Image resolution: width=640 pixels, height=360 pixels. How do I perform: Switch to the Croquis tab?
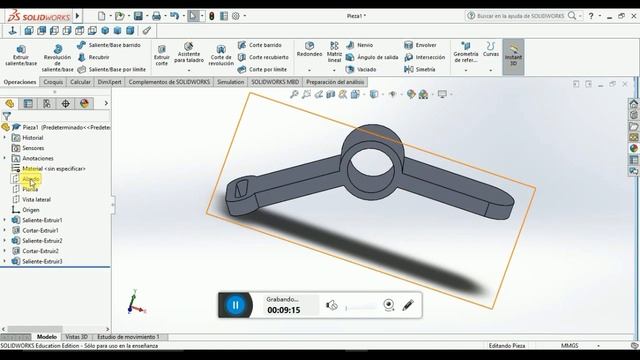tap(53, 82)
